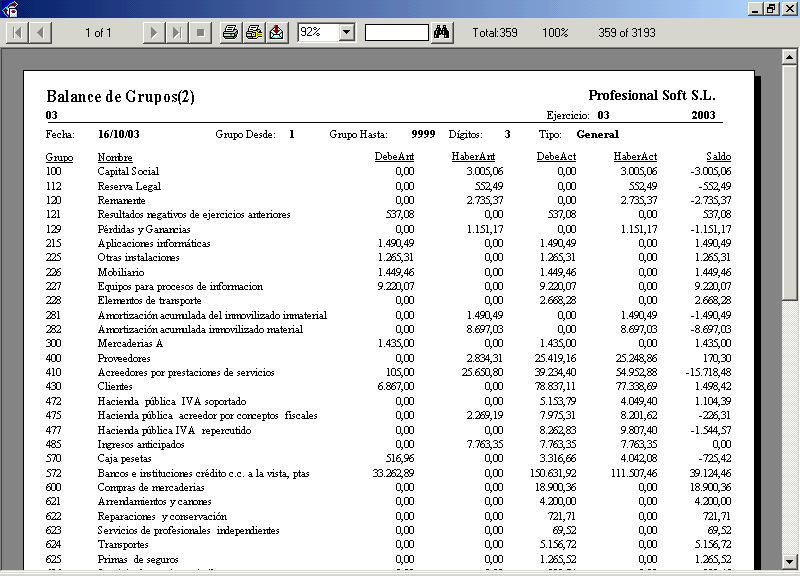Image resolution: width=800 pixels, height=576 pixels.
Task: Print the balance report
Action: (x=230, y=33)
